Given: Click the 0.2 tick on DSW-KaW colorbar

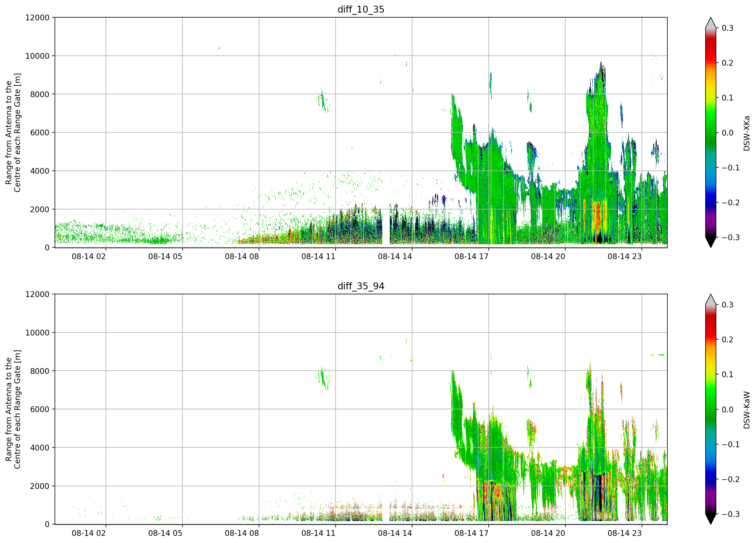Looking at the screenshot, I should click(727, 340).
